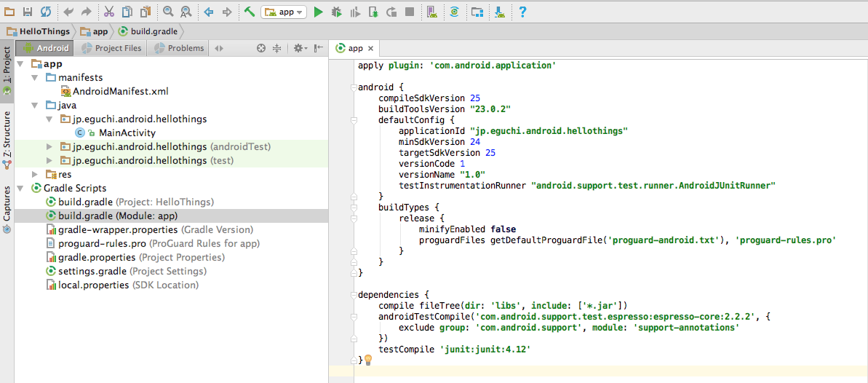This screenshot has height=383, width=868.
Task: Switch to the Project Files tab
Action: click(111, 48)
